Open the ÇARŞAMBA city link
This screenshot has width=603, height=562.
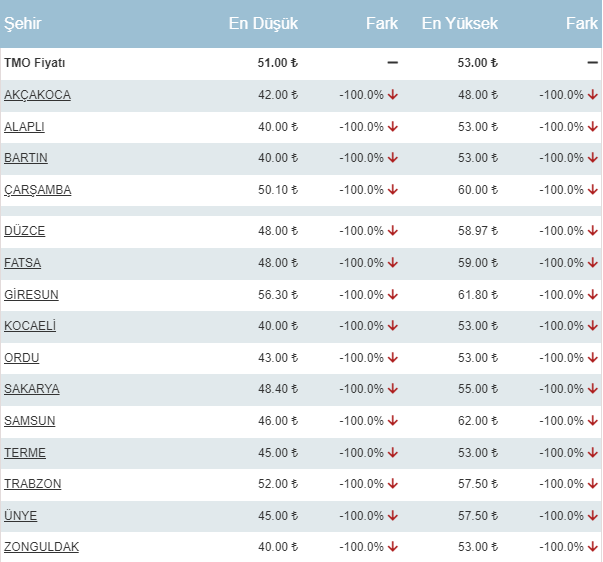(38, 190)
